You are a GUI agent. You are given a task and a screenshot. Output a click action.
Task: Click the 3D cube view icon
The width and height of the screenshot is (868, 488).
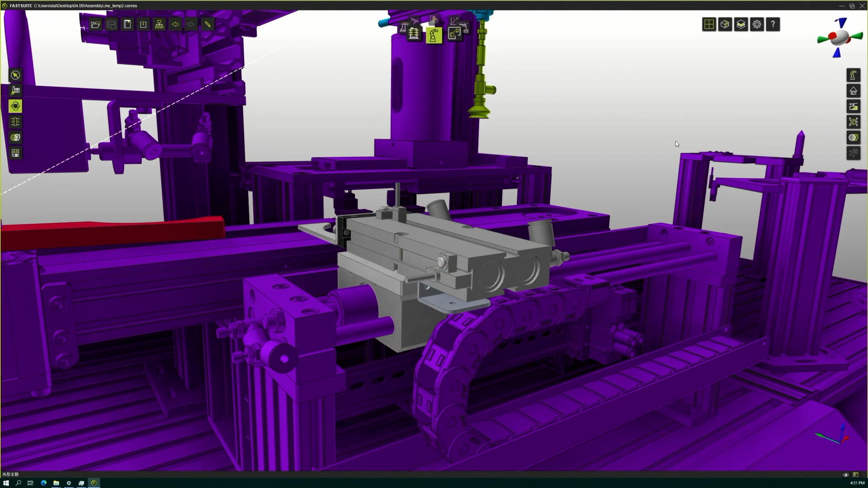tap(725, 24)
